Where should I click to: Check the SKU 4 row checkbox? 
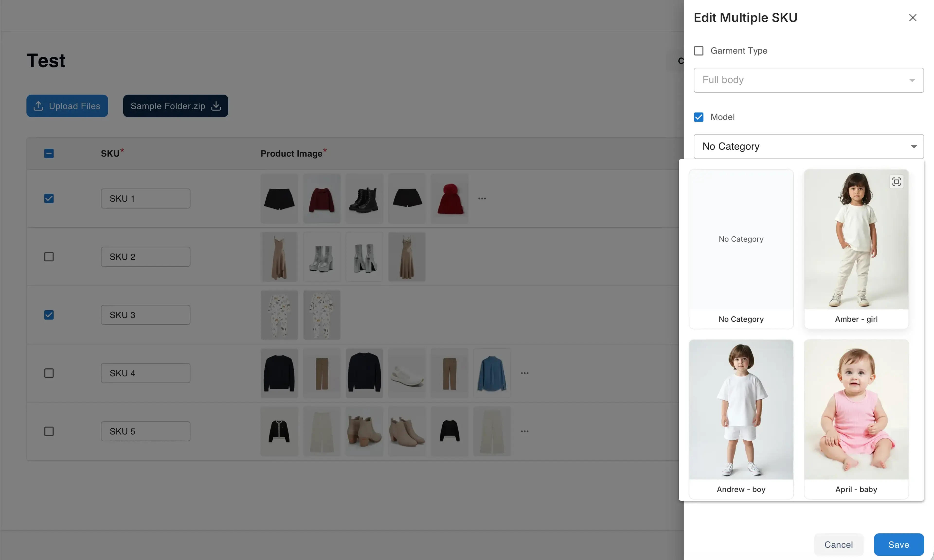(49, 373)
